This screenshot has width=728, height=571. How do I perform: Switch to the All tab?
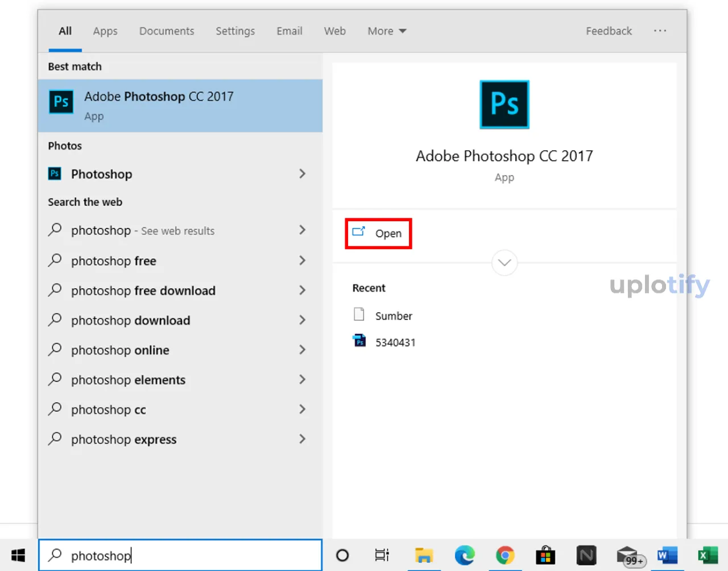click(65, 31)
